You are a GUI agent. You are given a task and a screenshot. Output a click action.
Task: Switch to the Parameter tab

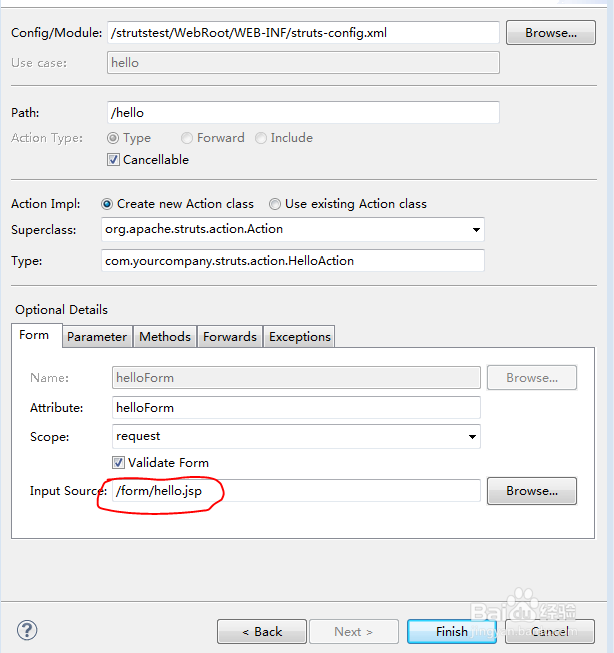[x=97, y=337]
